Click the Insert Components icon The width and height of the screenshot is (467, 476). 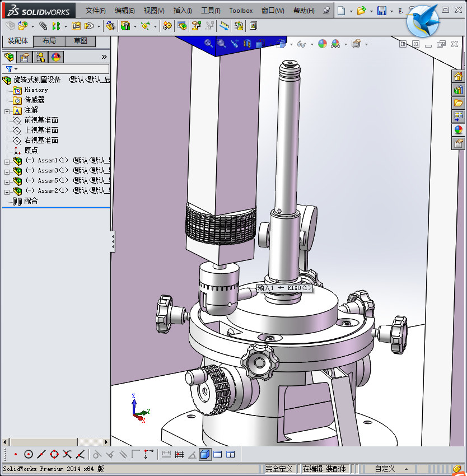pyautogui.click(x=23, y=26)
